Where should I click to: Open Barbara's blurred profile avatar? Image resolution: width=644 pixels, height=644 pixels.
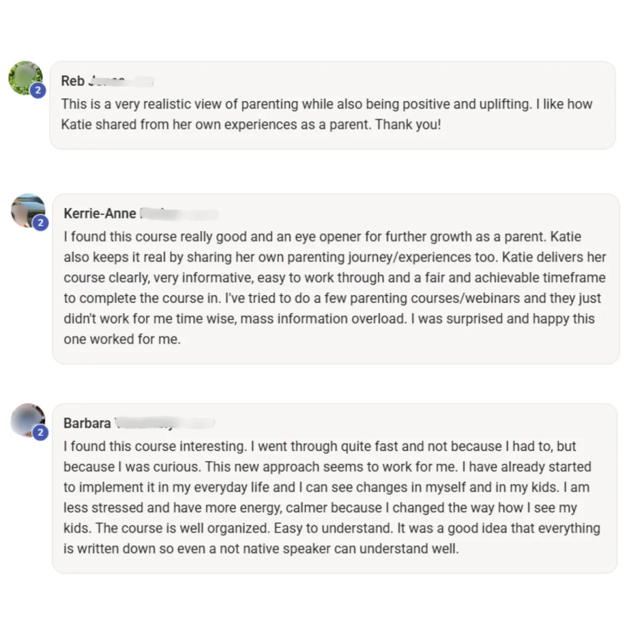[28, 420]
